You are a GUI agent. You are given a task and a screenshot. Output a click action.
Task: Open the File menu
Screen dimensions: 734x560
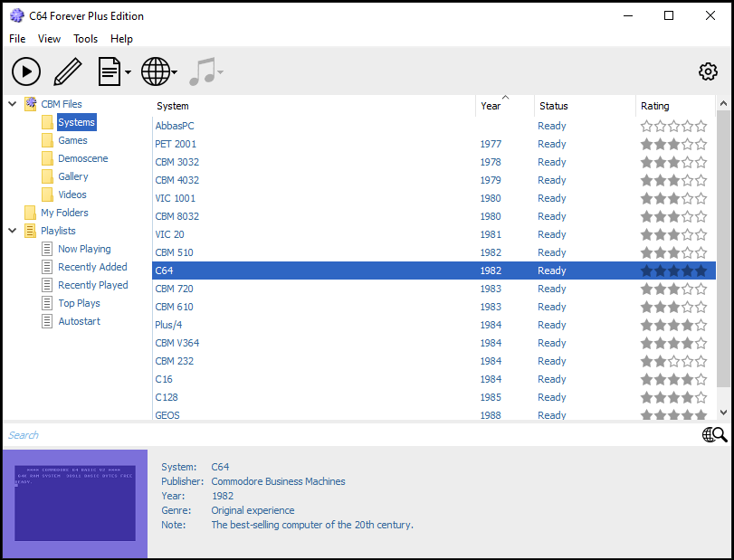[17, 39]
